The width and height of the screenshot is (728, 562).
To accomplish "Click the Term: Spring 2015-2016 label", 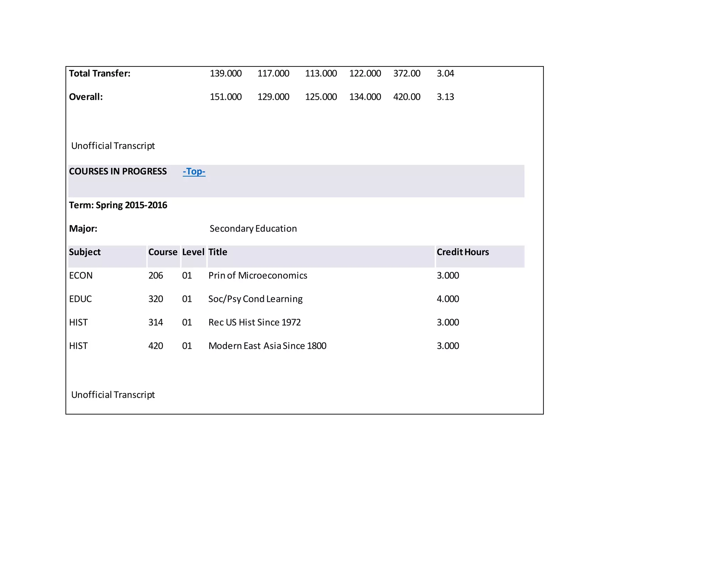I will point(118,205).
